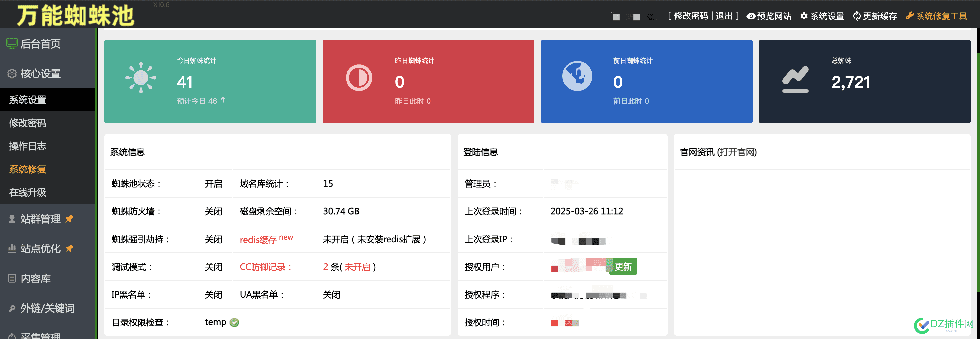Click the 站点优化 bar chart icon
Image resolution: width=980 pixels, height=339 pixels.
12,248
